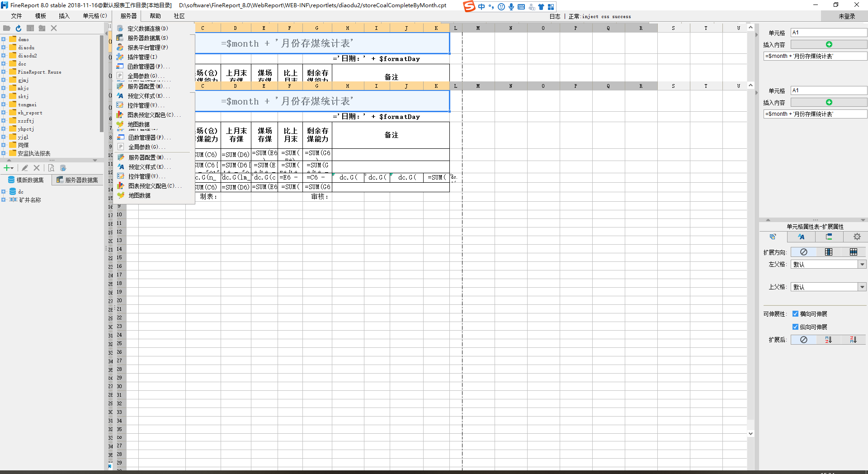Click the delete dataset X icon

(37, 168)
